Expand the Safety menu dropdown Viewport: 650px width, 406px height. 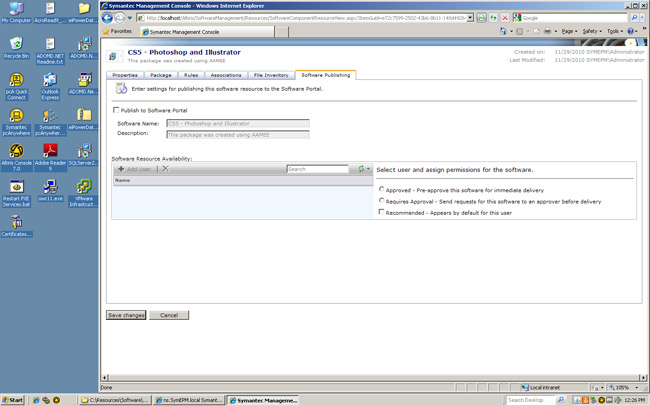pos(592,31)
